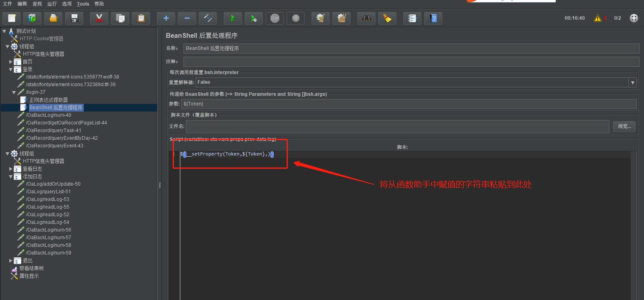This screenshot has height=300, width=644.
Task: Collapse the /login-37 sampler node
Action: (x=14, y=92)
